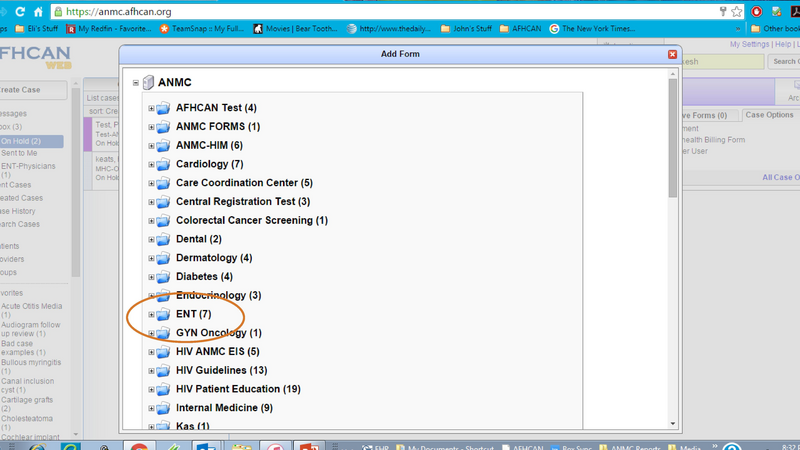This screenshot has width=800, height=450.
Task: Click the ANMC organization cabinet icon
Action: tap(148, 82)
